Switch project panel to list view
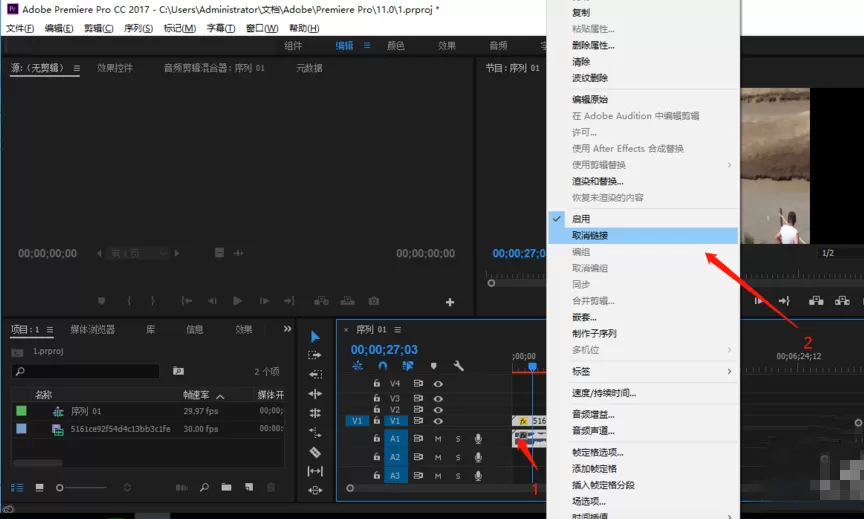Screen dimensions: 864x519 pos(17,488)
